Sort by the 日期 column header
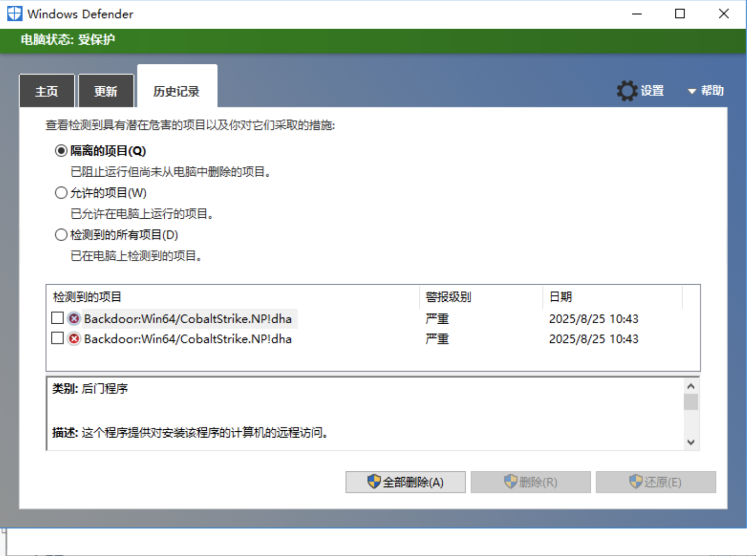756x556 pixels. (x=613, y=297)
